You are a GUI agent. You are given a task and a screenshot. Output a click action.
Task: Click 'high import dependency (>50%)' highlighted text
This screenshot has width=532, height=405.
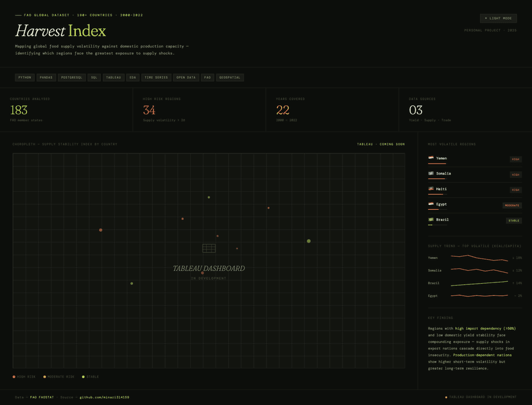tap(485, 329)
